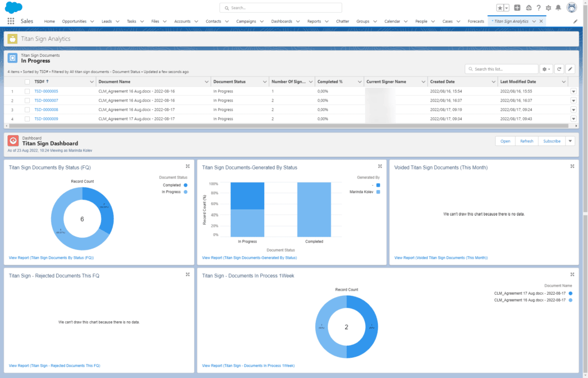The height and width of the screenshot is (378, 588).
Task: Open the Document Status column menu chevron
Action: pyautogui.click(x=264, y=82)
